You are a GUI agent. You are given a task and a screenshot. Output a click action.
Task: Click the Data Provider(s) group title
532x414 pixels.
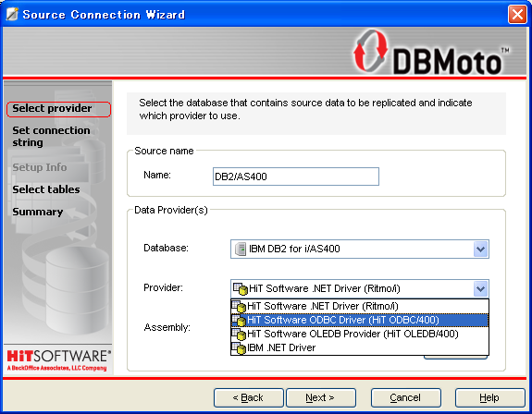pyautogui.click(x=171, y=210)
